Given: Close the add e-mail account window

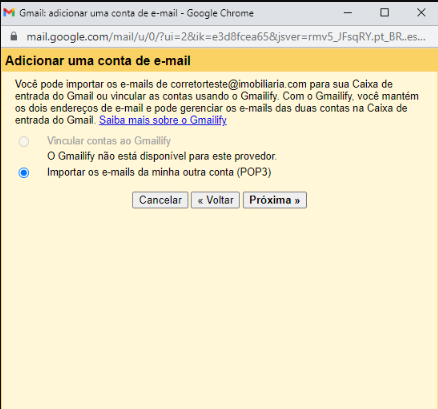Looking at the screenshot, I should click(421, 13).
